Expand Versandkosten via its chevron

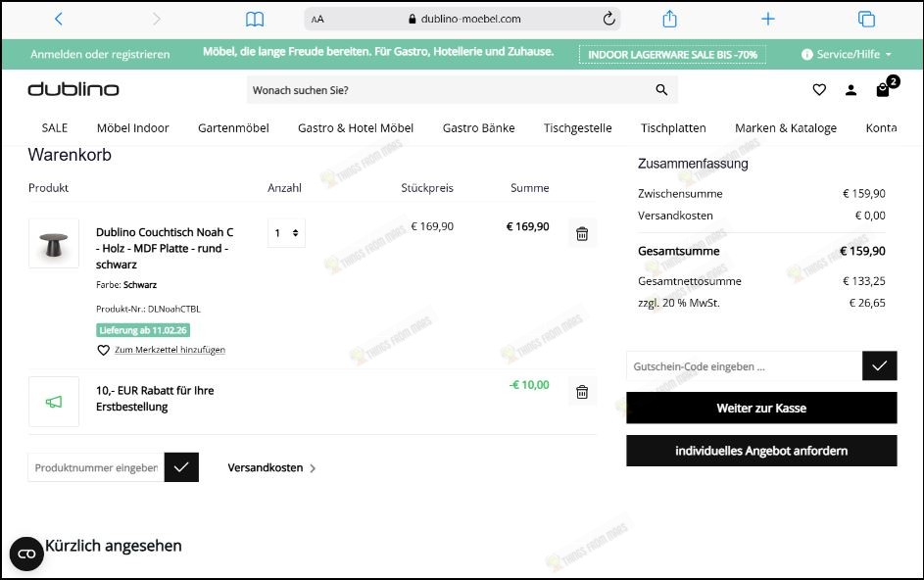coord(313,468)
